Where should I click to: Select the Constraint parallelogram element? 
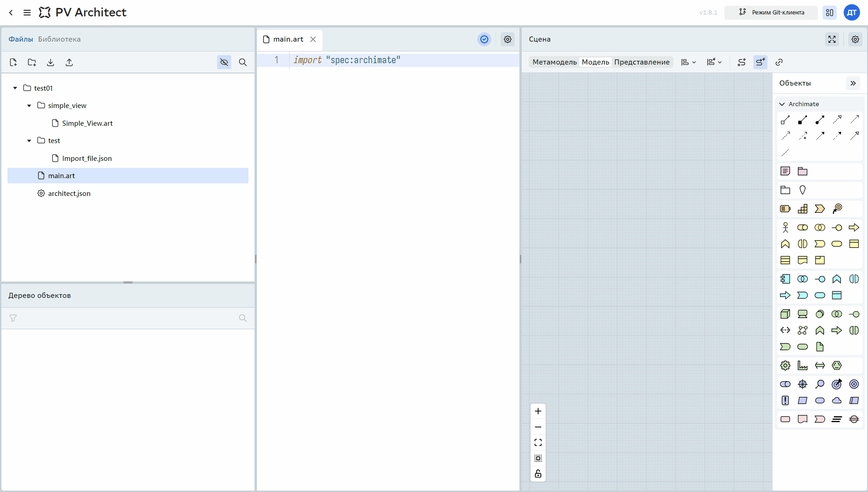click(x=854, y=400)
